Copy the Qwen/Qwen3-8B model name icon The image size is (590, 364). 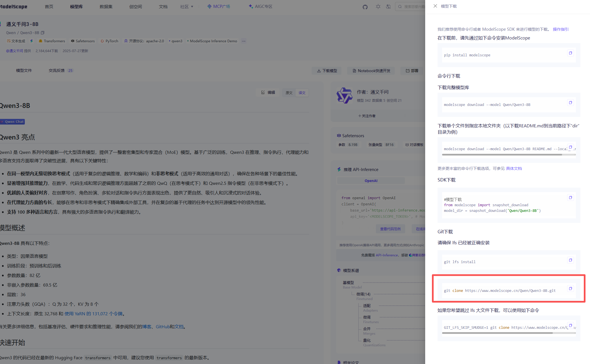(x=43, y=33)
